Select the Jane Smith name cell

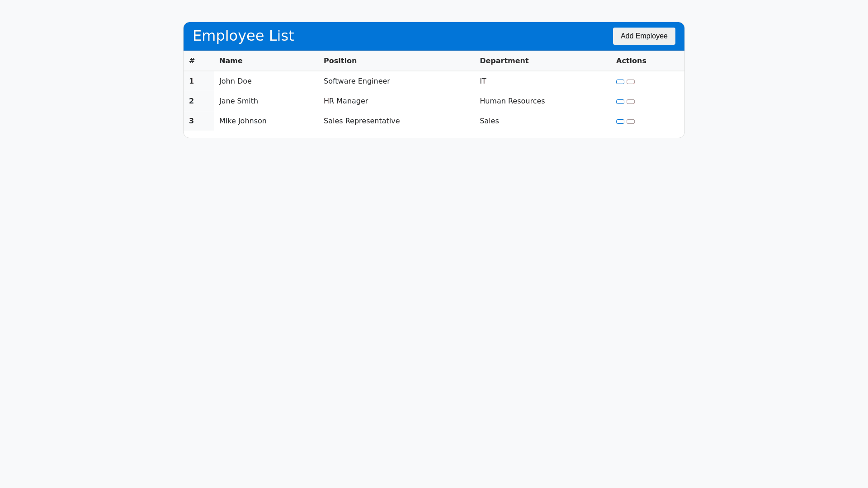point(238,101)
